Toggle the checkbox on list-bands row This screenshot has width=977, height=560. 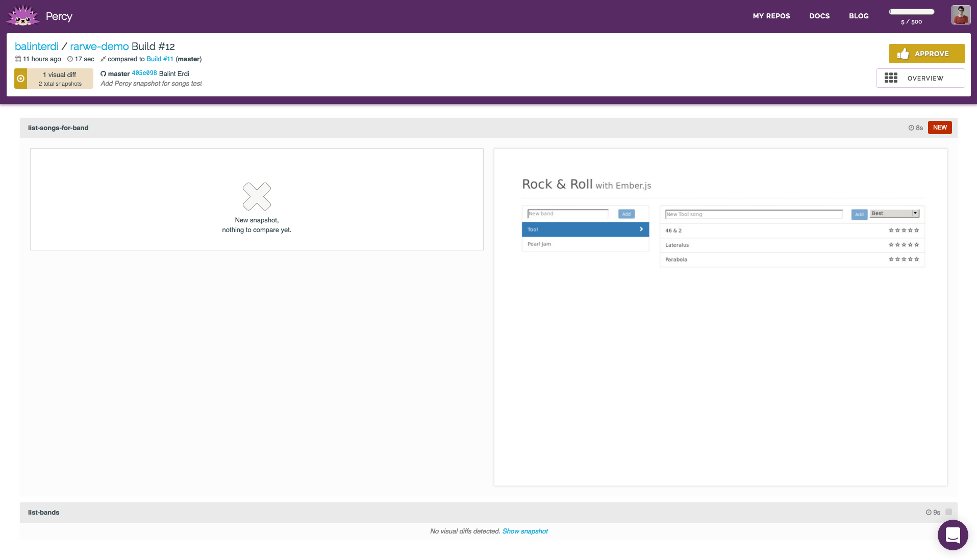tap(948, 512)
